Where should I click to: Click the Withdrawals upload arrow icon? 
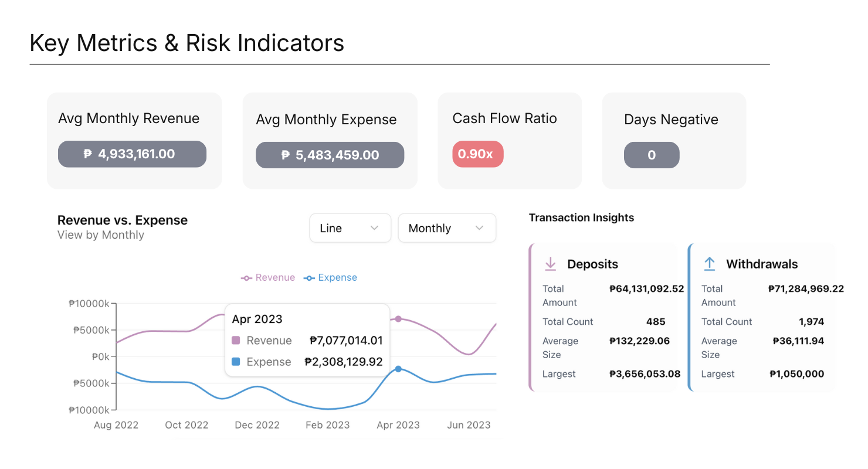coord(709,264)
